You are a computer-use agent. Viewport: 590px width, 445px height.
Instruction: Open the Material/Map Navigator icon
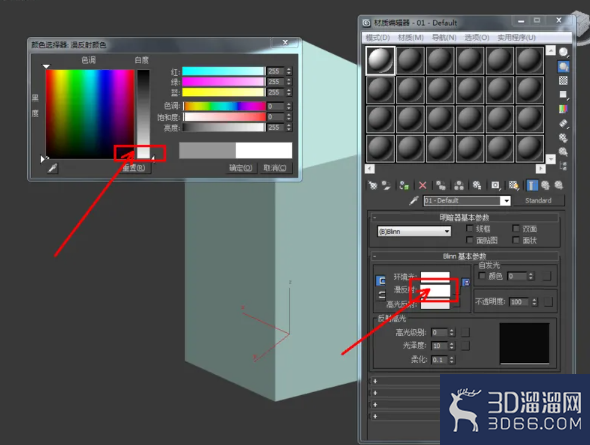(x=563, y=166)
